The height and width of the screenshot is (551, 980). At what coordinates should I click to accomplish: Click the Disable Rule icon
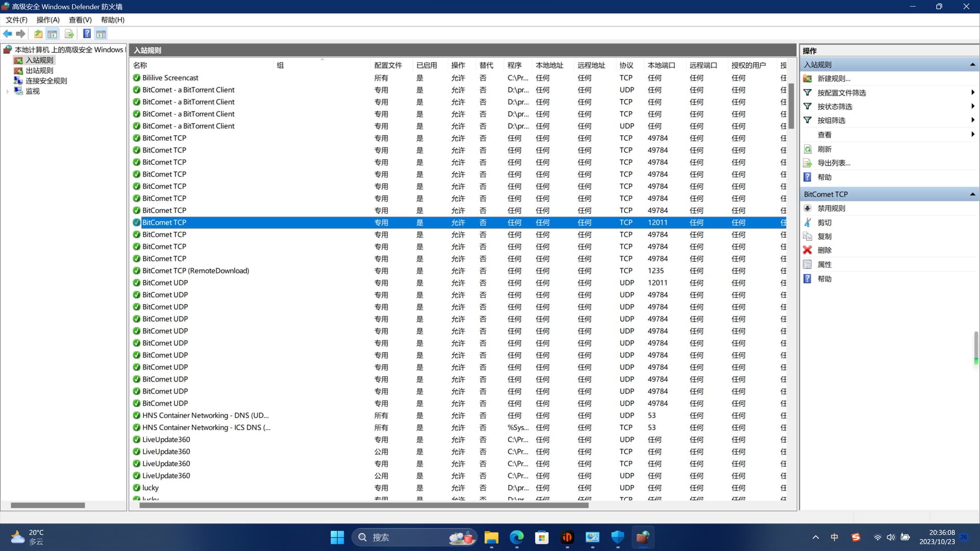tap(807, 208)
